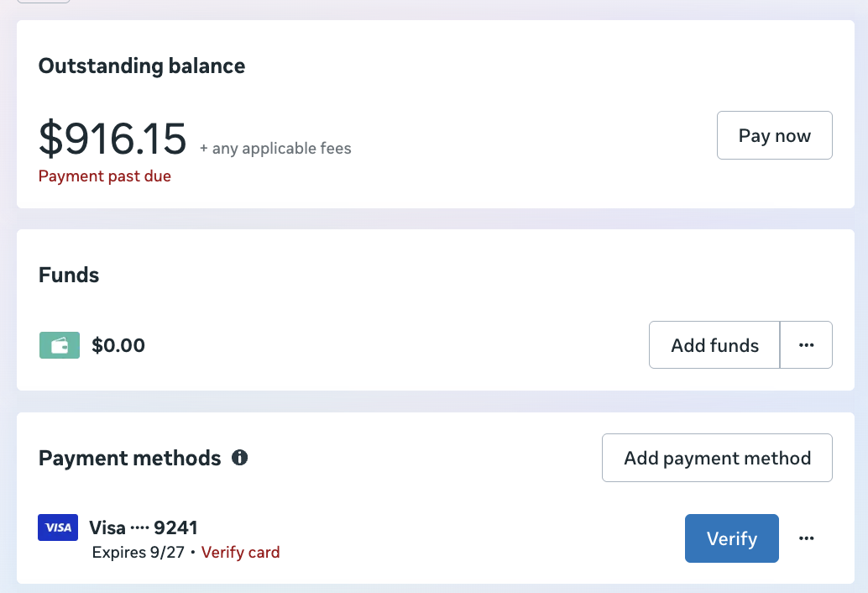Click the Outstanding balance heading
This screenshot has height=593, width=868.
point(141,66)
